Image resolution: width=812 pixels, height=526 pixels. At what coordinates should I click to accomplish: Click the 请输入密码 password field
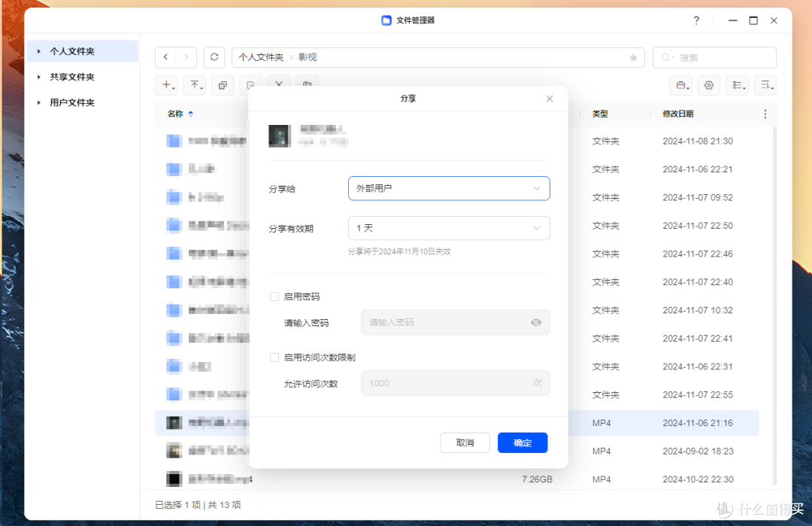(x=455, y=322)
